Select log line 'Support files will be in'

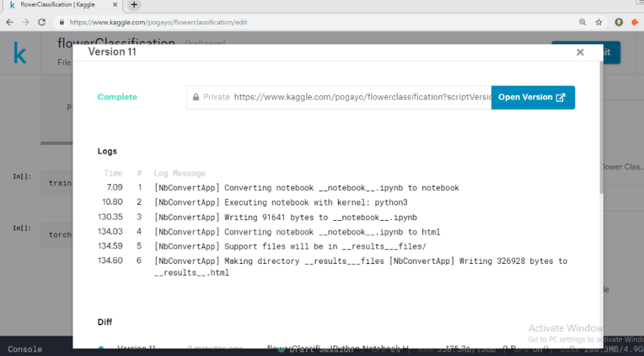point(291,246)
